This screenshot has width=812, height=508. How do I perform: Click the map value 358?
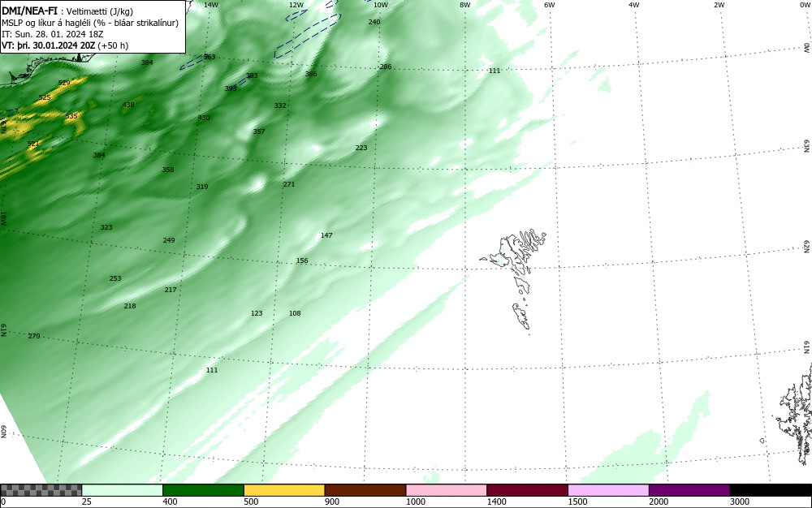(168, 170)
